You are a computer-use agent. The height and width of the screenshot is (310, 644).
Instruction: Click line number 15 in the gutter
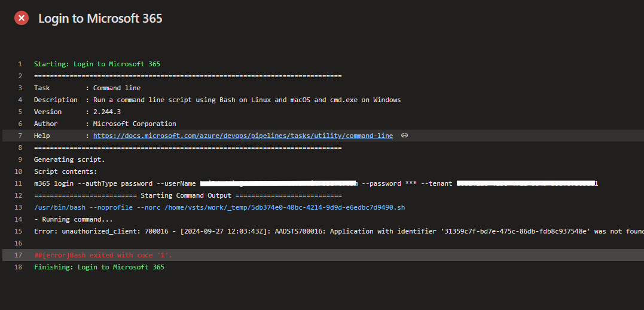click(18, 231)
